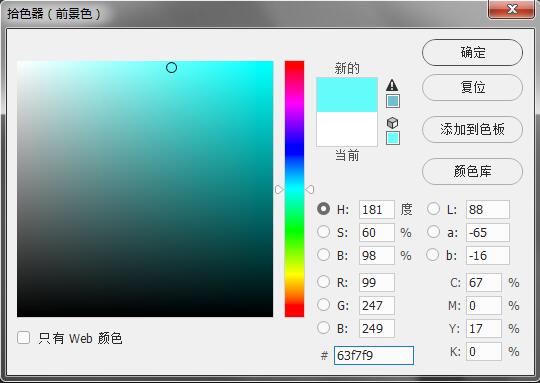Click inside the saturation-brightness color field

click(x=145, y=189)
